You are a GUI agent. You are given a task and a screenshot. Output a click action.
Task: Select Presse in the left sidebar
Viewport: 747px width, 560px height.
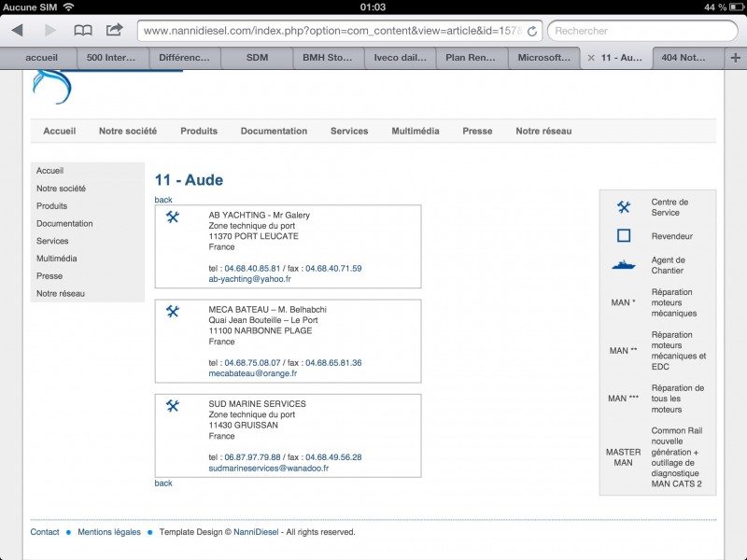coord(49,276)
